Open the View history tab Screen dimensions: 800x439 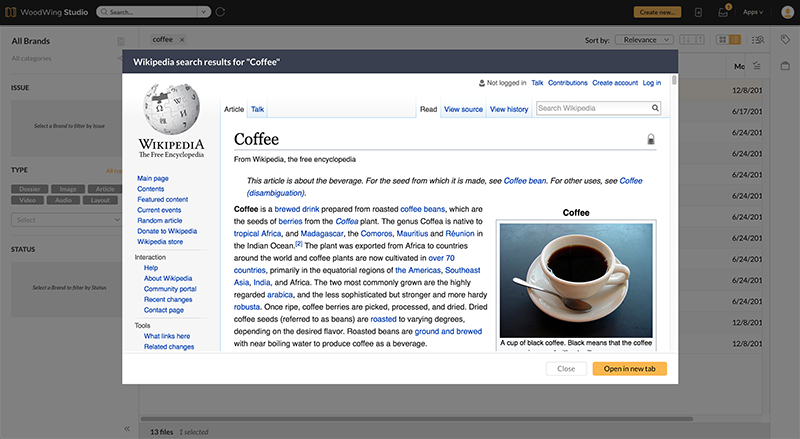(x=509, y=109)
